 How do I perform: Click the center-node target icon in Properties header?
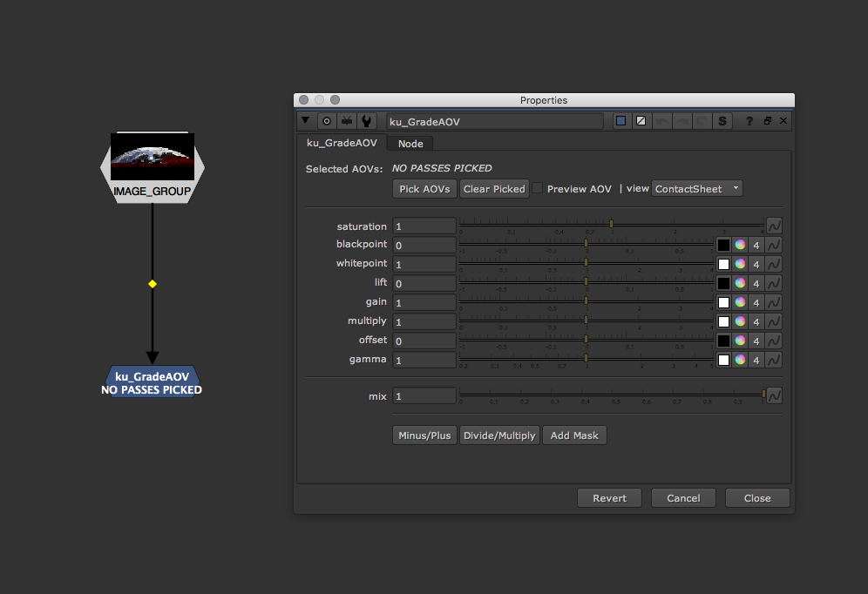327,121
